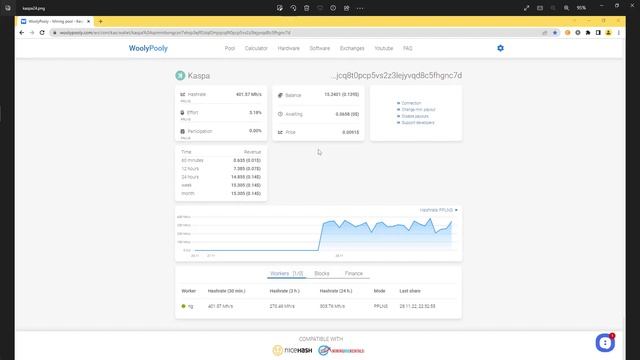This screenshot has width=640, height=360.
Task: Open the Exchanges menu item
Action: click(352, 48)
